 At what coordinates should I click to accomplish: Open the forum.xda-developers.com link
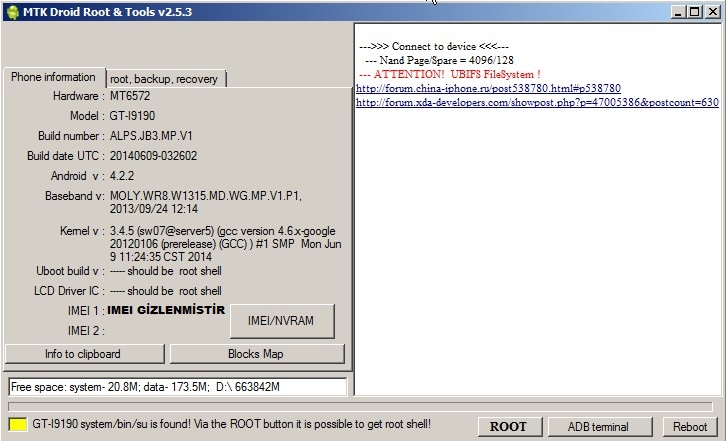click(x=537, y=102)
